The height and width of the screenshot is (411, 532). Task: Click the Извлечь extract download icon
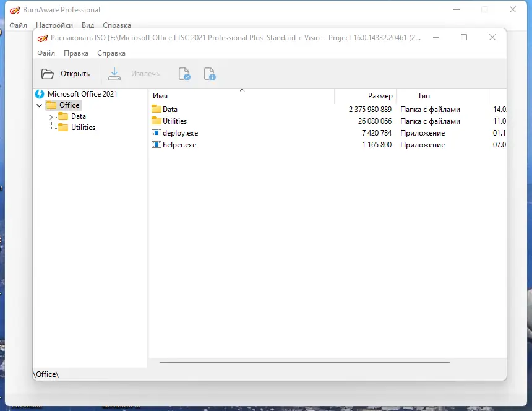[x=114, y=74]
